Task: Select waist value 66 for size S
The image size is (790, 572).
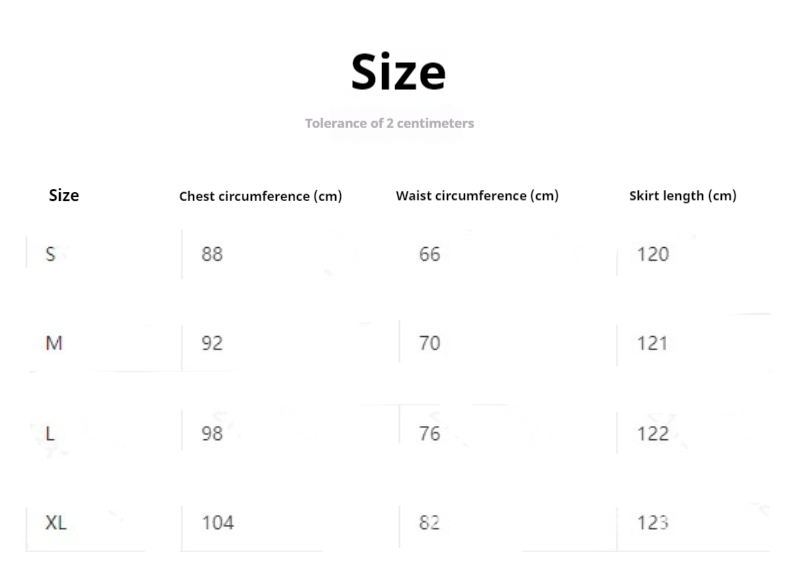Action: point(429,254)
